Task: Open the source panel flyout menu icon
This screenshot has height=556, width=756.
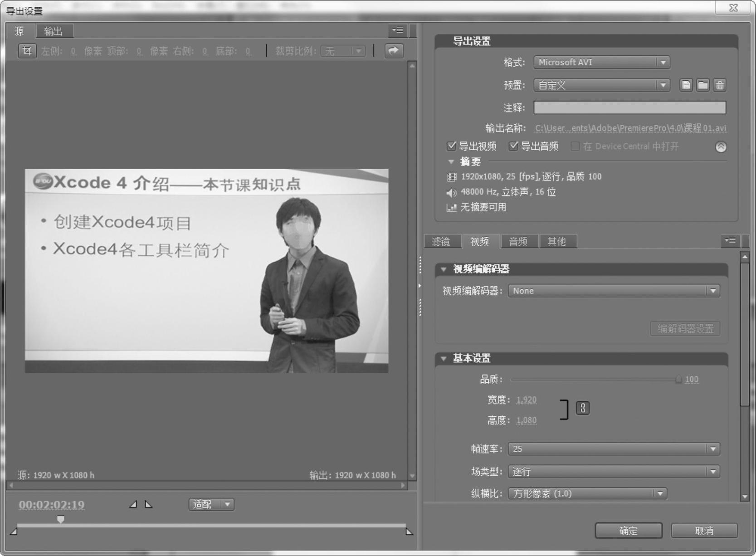Action: (x=398, y=30)
